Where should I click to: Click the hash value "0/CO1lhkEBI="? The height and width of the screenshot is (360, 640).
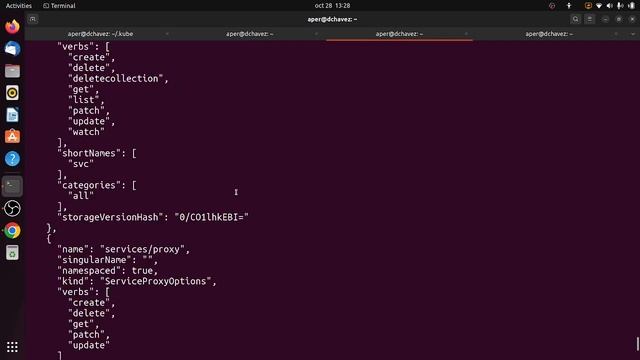point(211,217)
